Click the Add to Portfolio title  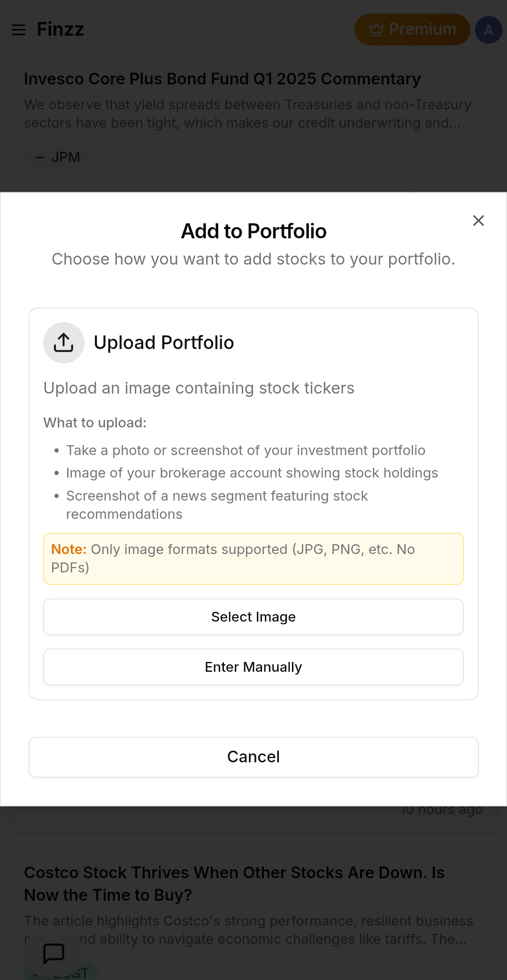pos(253,231)
